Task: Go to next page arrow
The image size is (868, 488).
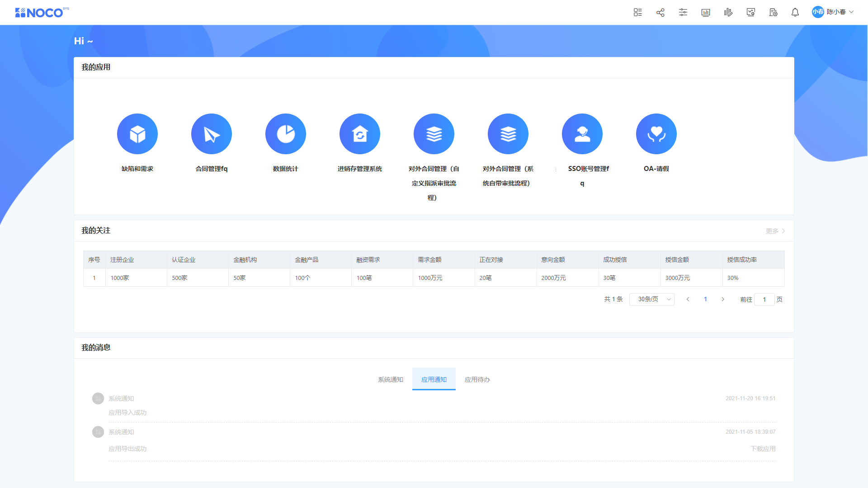Action: 723,299
